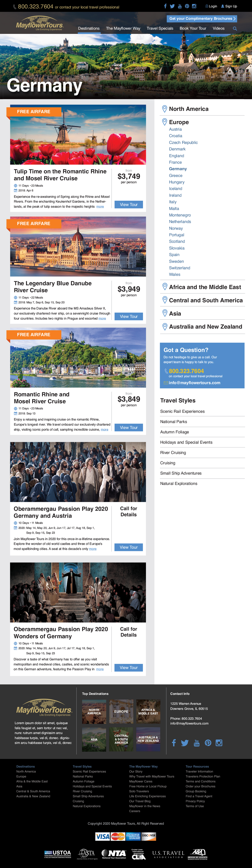Click Get your Complimentary Brochures button
The image size is (252, 868).
[x=202, y=19]
